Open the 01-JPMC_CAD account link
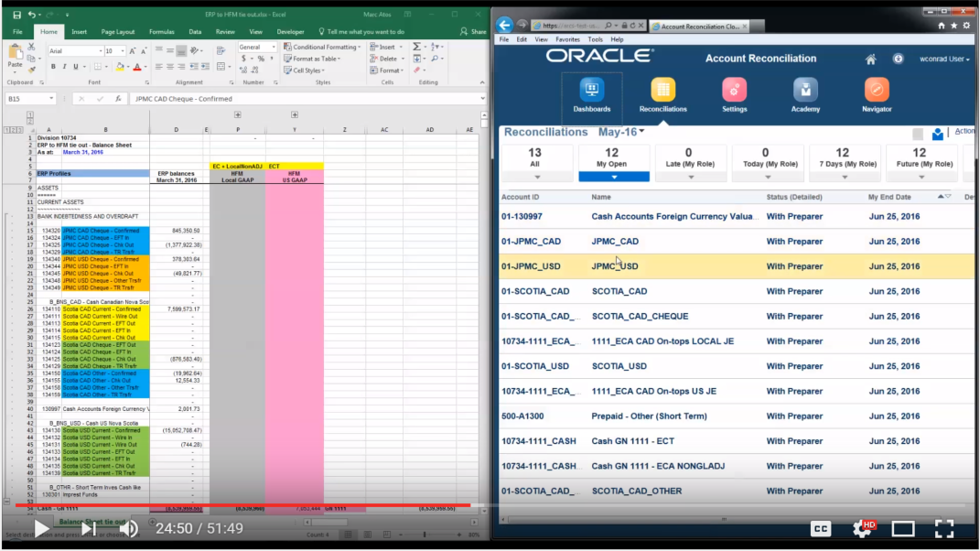 531,242
